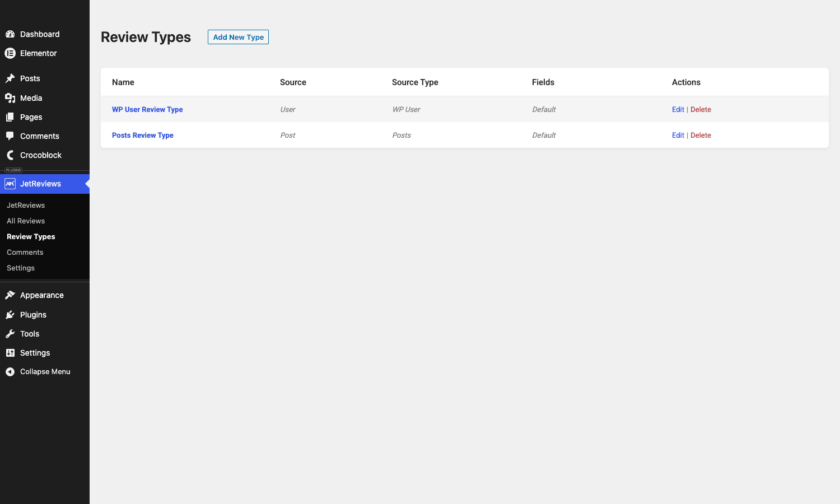Image resolution: width=840 pixels, height=504 pixels.
Task: Select Review Types submenu item
Action: click(31, 237)
